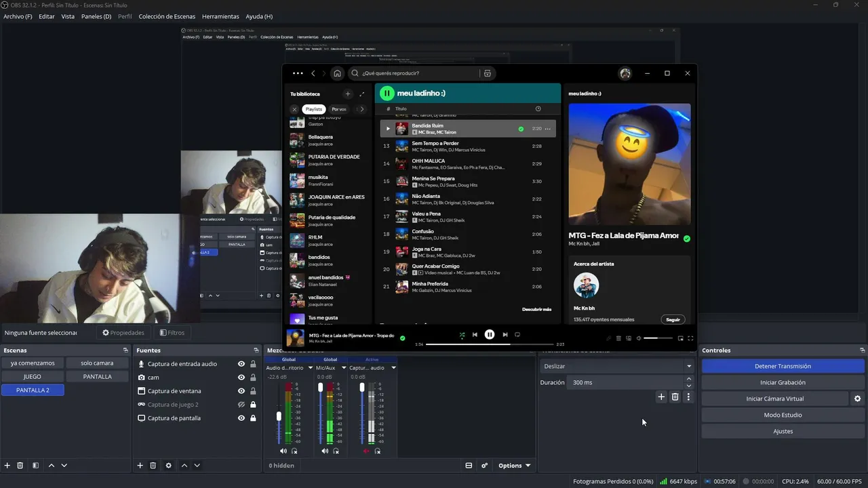868x488 pixels.
Task: Open the mixer Options dropdown
Action: pos(514,466)
